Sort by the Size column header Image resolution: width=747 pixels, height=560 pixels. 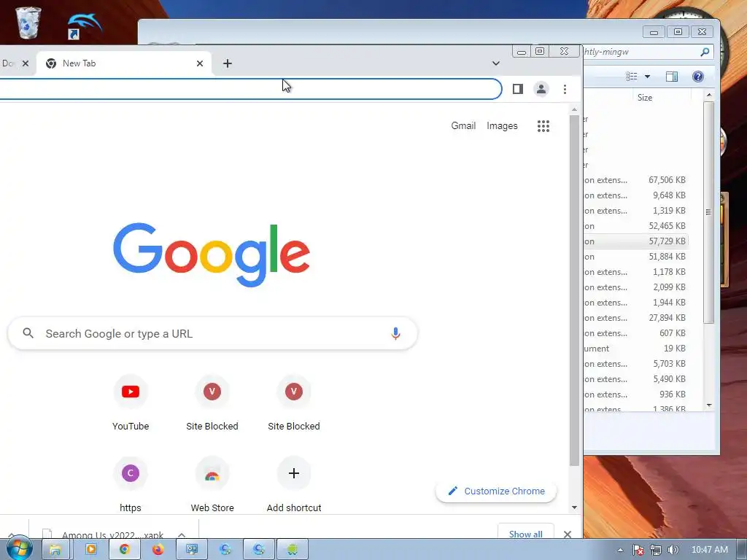(645, 98)
